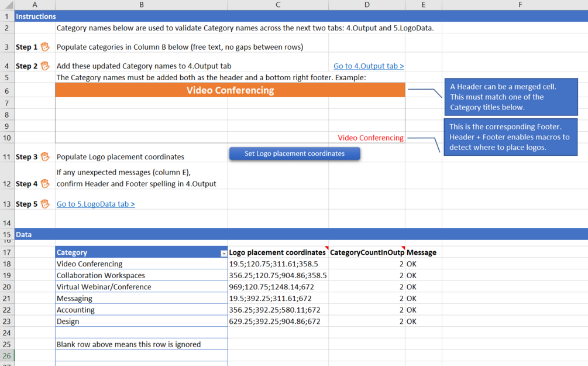Screen dimensions: 588x366
Task: Click the orange Video Conferencing header cell
Action: pyautogui.click(x=231, y=90)
